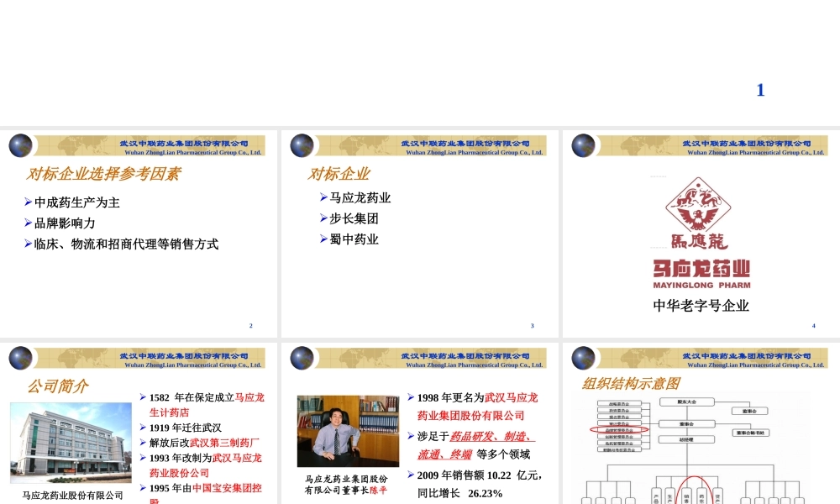Image resolution: width=840 pixels, height=504 pixels.
Task: Expand the 董事会 node in the organization chart
Action: point(686,424)
